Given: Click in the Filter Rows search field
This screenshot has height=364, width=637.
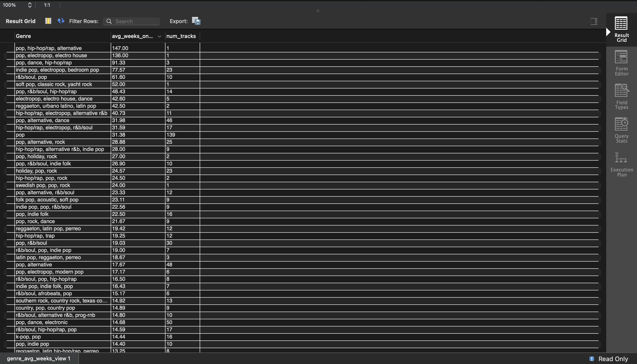Looking at the screenshot, I should (135, 21).
